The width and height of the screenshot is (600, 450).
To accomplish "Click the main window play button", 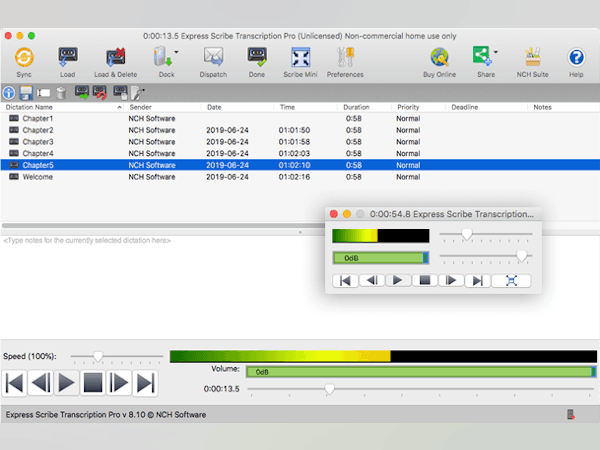I will pyautogui.click(x=67, y=383).
